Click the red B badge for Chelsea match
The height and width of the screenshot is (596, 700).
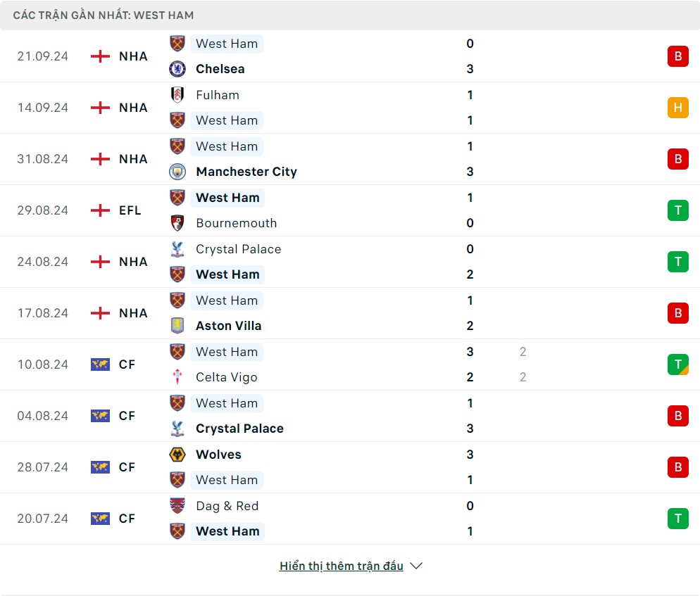pyautogui.click(x=677, y=56)
